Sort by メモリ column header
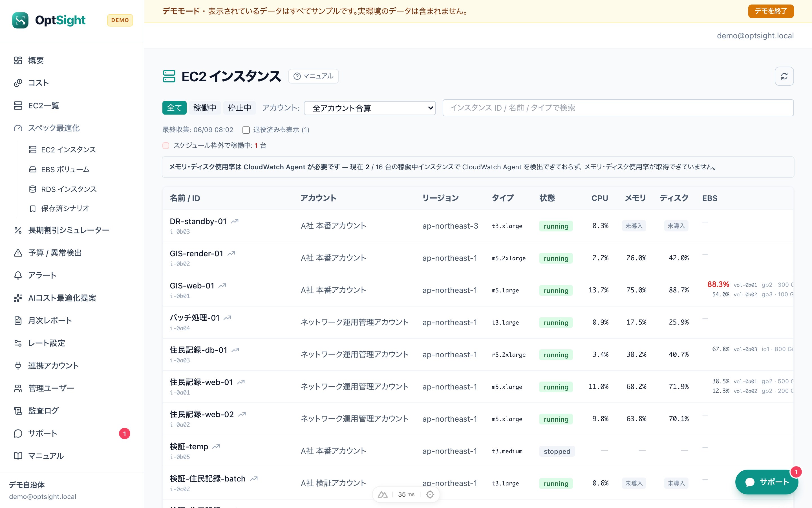This screenshot has height=508, width=812. 636,198
